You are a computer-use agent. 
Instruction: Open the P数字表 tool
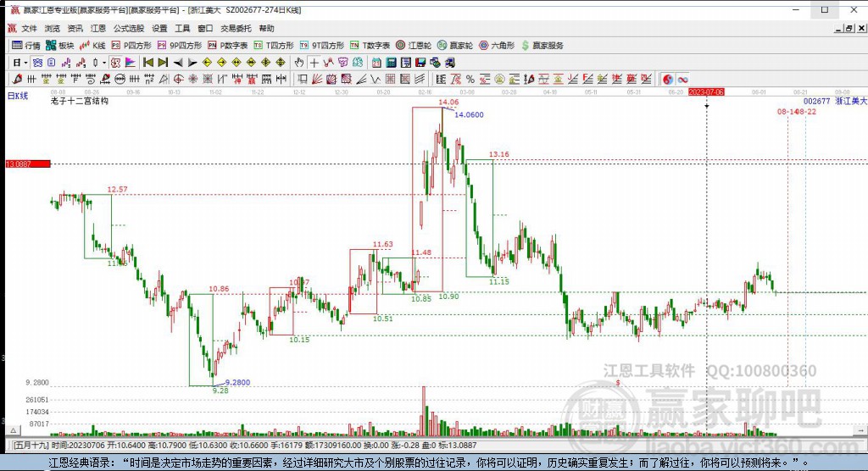coord(227,46)
